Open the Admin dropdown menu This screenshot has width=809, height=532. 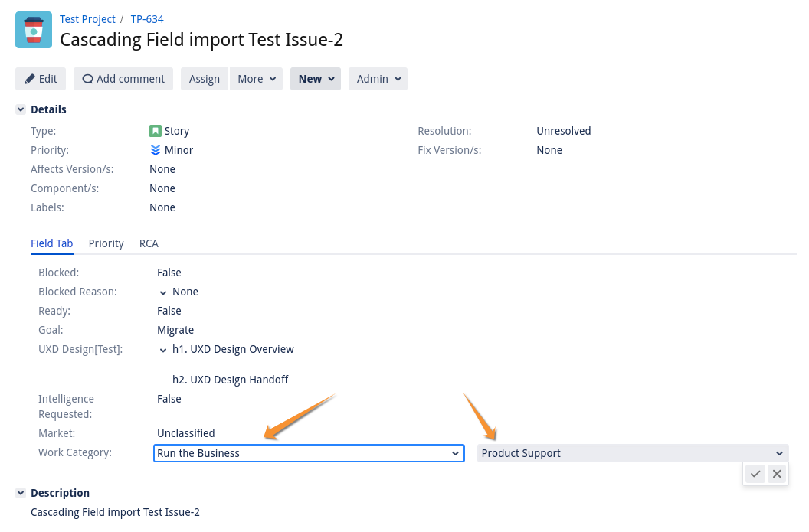[377, 78]
